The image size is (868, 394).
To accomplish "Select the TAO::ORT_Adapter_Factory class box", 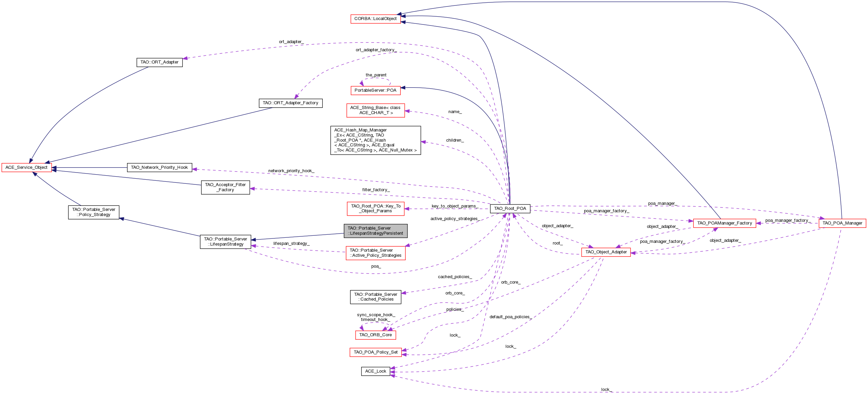I will pyautogui.click(x=290, y=103).
